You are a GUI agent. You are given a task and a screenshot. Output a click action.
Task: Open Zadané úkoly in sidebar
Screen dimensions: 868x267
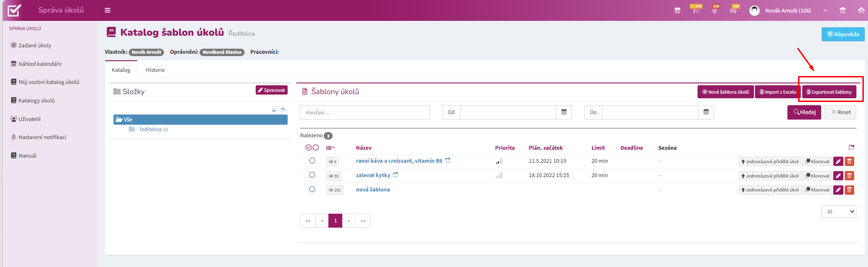click(x=35, y=45)
